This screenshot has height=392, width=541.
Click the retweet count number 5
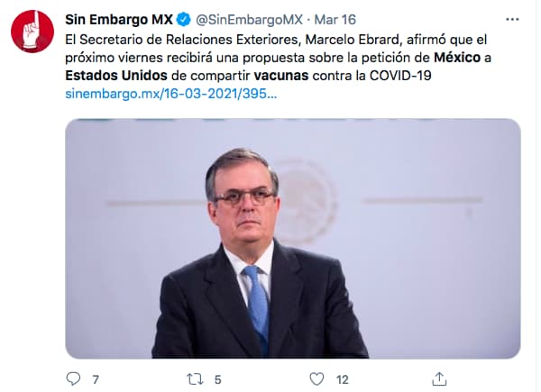[217, 379]
